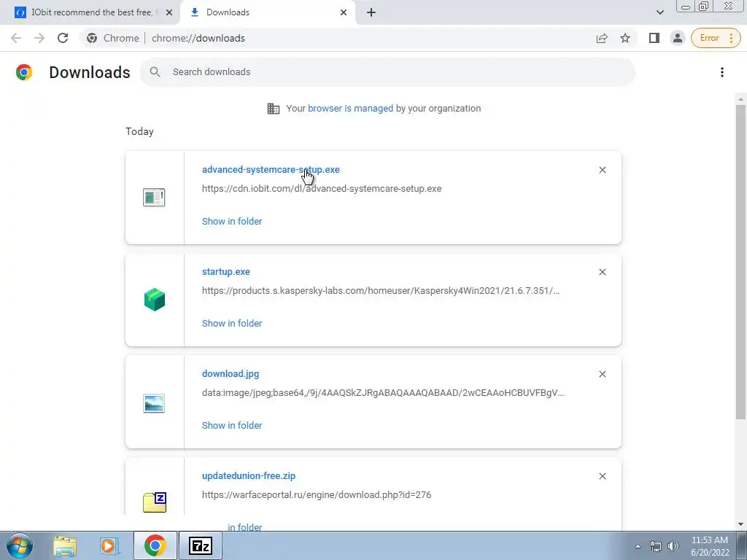Go back with the browser back arrow
The width and height of the screenshot is (747, 560).
coord(16,38)
